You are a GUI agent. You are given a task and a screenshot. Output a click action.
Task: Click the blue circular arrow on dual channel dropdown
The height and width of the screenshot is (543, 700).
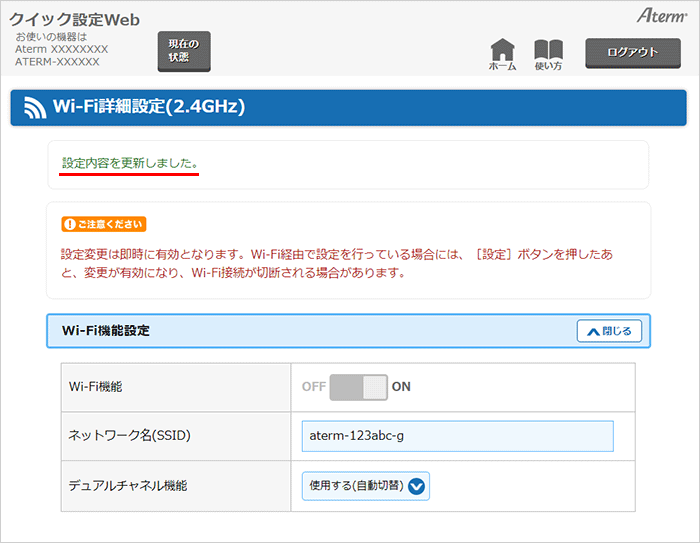point(417,487)
